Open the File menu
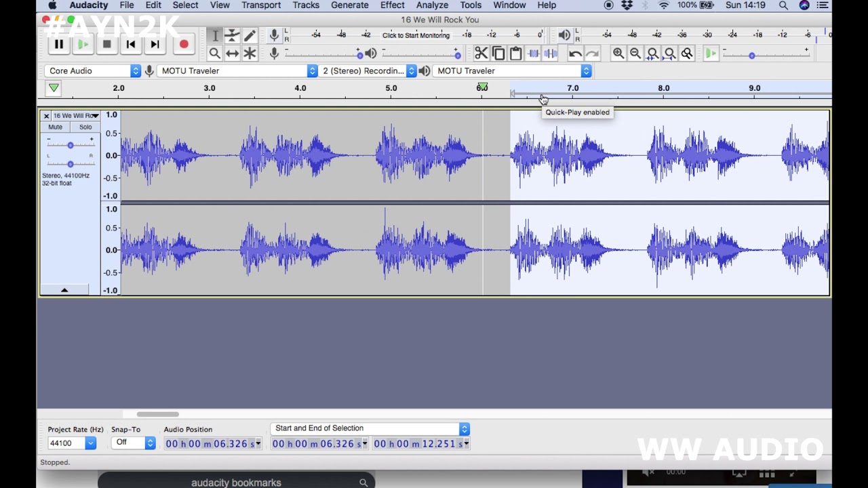This screenshot has width=868, height=488. [x=127, y=5]
